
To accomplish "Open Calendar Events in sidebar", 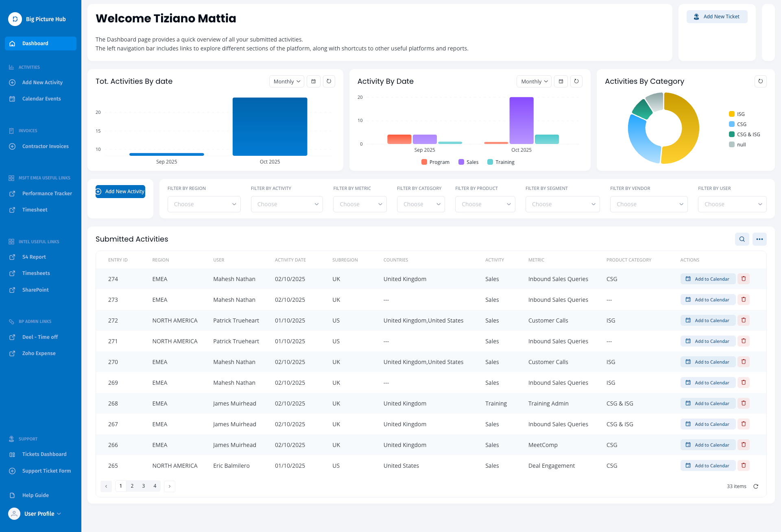I will click(x=41, y=99).
